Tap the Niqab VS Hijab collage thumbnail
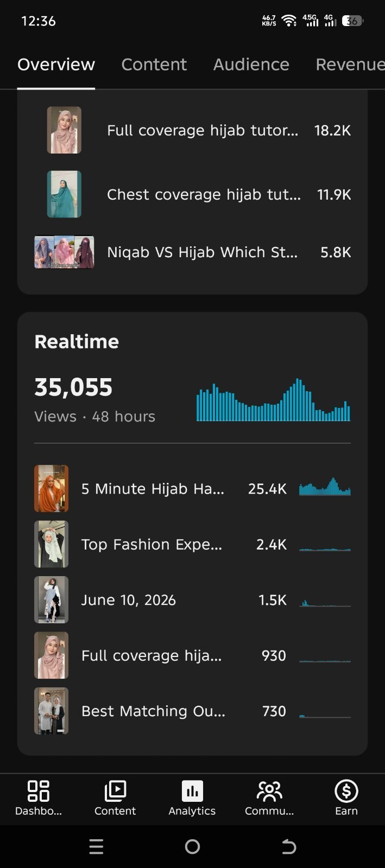Screen dimensions: 385x868 click(x=64, y=252)
